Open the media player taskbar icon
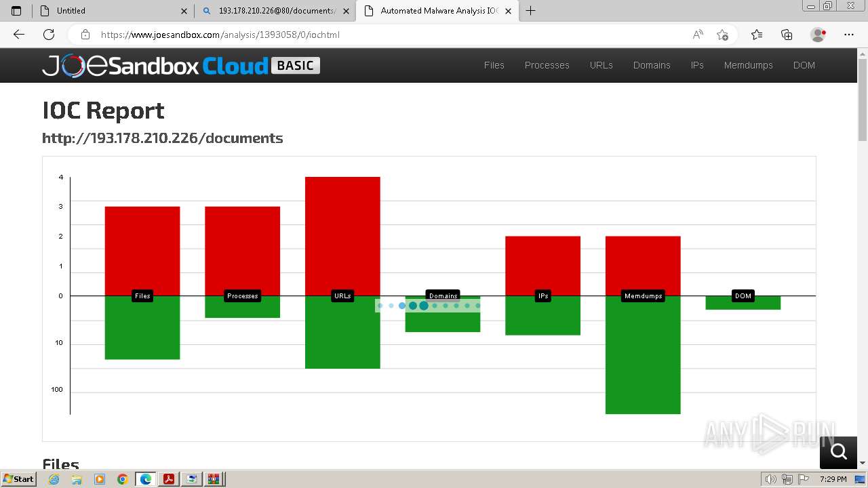868x488 pixels. [100, 479]
